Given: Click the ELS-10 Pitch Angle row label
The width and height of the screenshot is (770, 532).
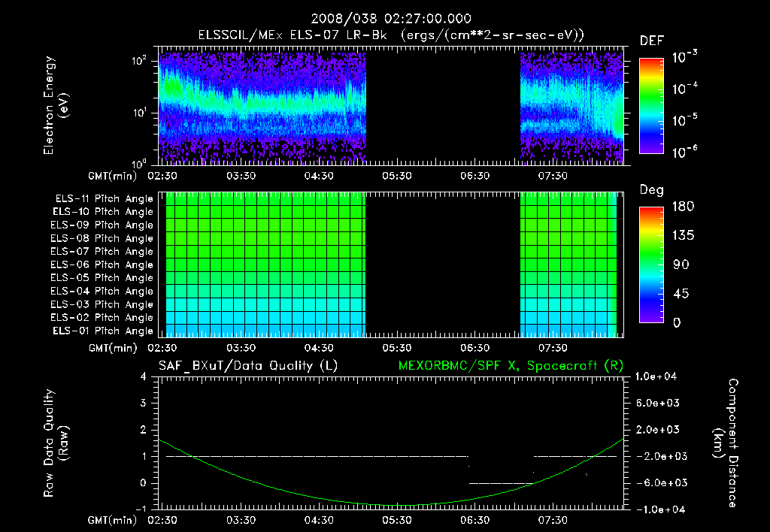Looking at the screenshot, I should pyautogui.click(x=103, y=212).
